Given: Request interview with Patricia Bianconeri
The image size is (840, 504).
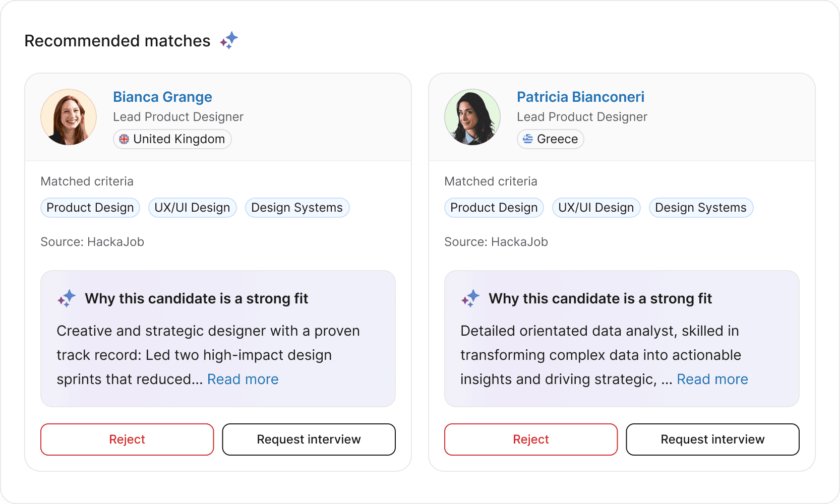Looking at the screenshot, I should [713, 439].
